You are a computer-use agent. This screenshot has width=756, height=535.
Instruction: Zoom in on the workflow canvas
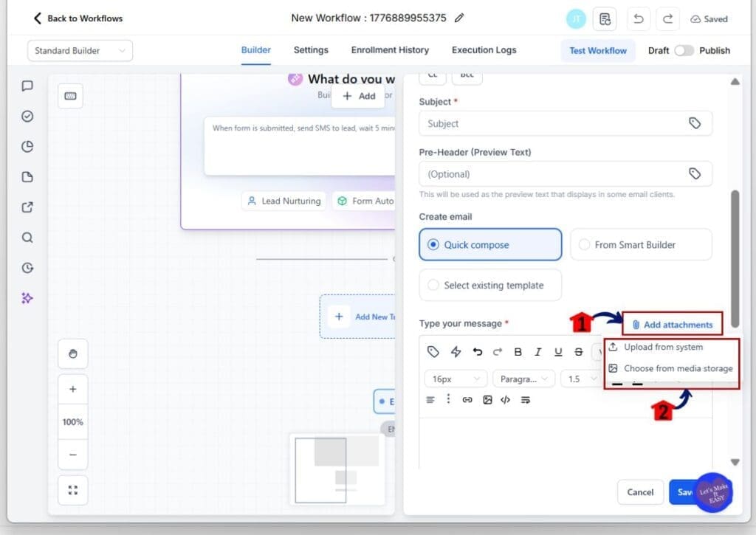[x=72, y=389]
